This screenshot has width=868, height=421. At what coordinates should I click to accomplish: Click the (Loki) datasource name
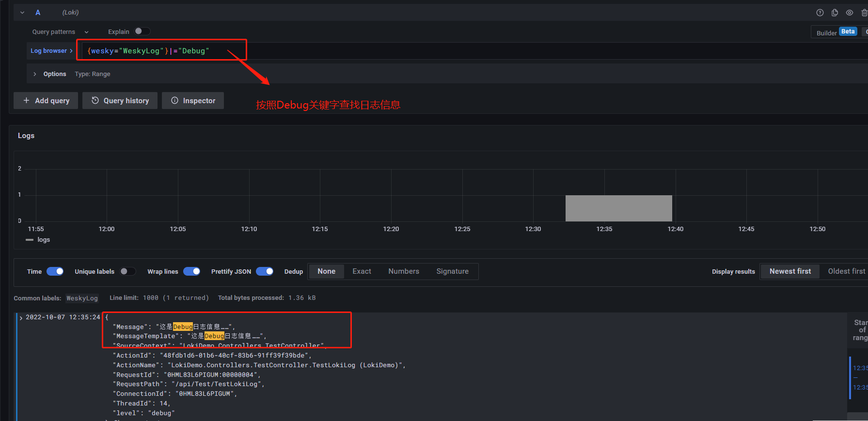pyautogui.click(x=70, y=13)
